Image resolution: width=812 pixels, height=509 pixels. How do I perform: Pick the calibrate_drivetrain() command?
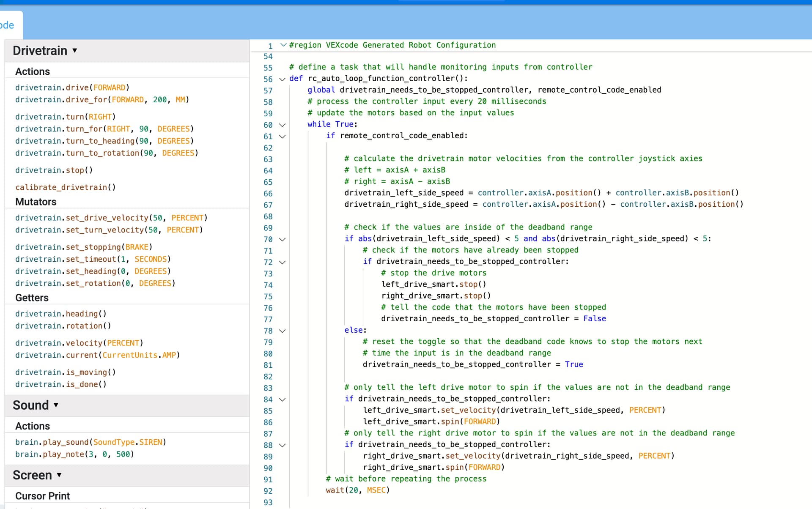click(65, 187)
